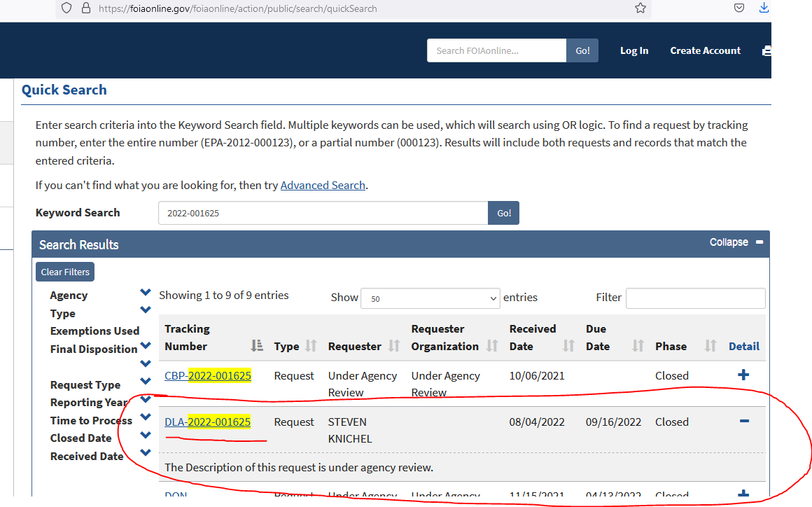The image size is (812, 507).
Task: Click the print icon in the header
Action: click(x=766, y=50)
